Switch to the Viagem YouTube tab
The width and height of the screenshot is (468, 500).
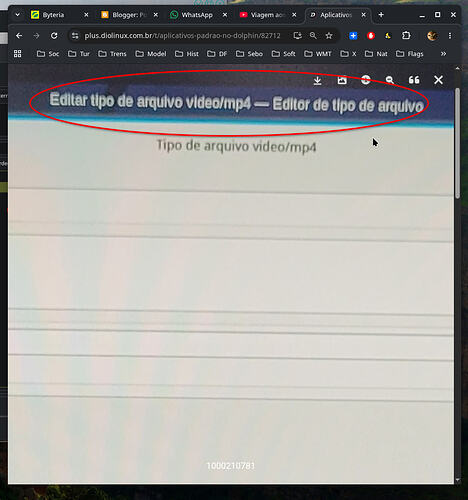point(268,15)
